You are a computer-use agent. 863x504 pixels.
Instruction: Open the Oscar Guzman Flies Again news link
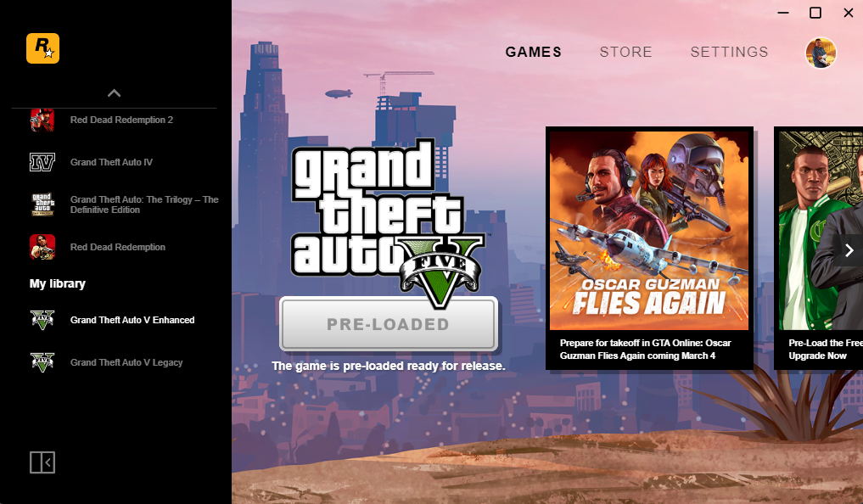point(645,350)
